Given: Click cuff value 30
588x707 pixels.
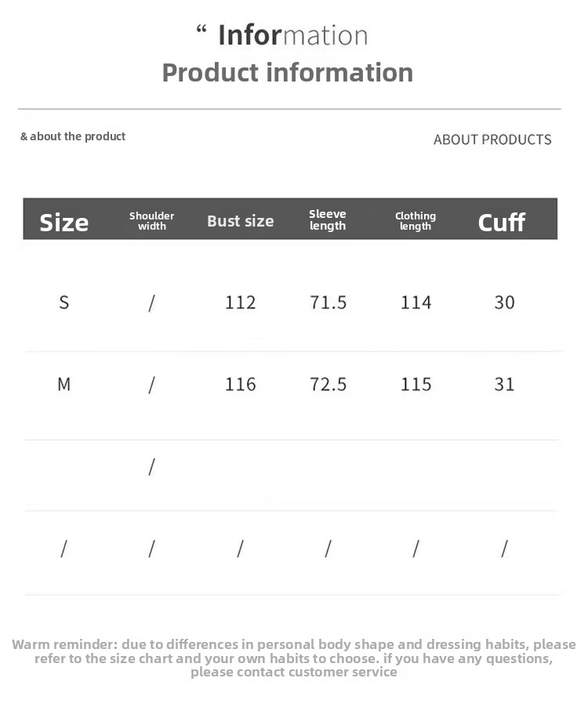Looking at the screenshot, I should tap(504, 303).
